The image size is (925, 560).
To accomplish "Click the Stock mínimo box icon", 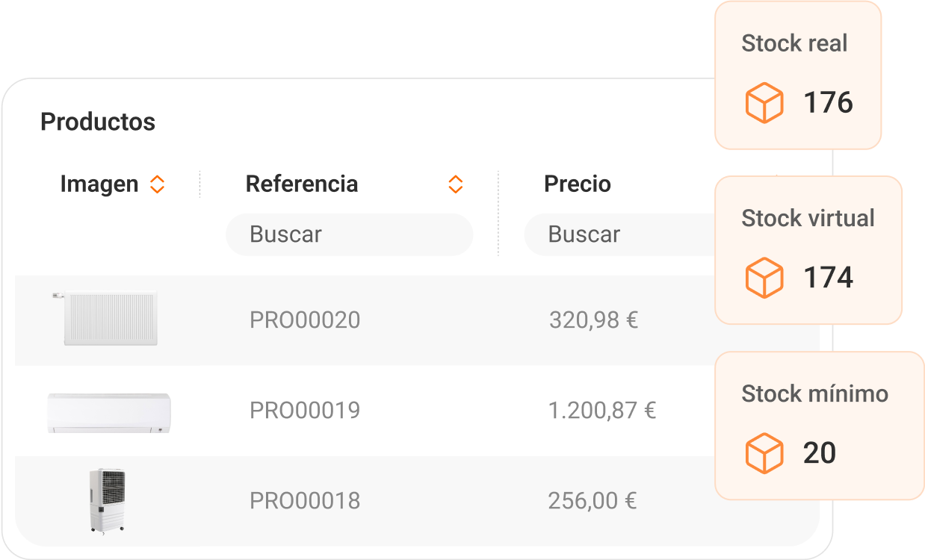I will (x=764, y=453).
